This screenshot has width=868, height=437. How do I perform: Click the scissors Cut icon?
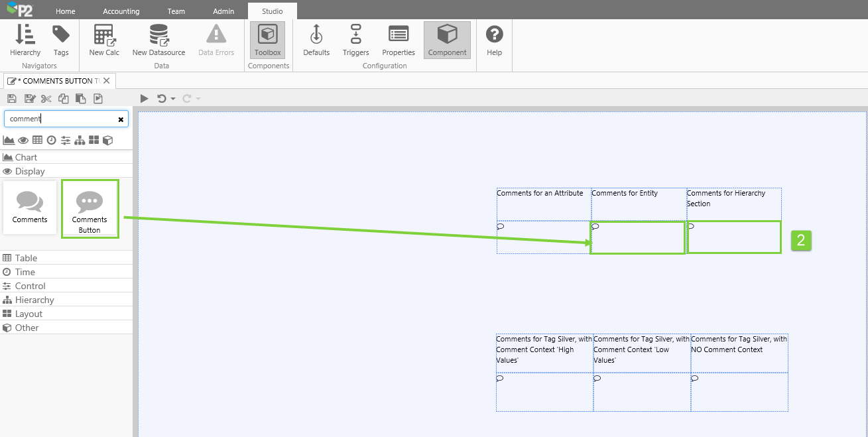pos(46,99)
